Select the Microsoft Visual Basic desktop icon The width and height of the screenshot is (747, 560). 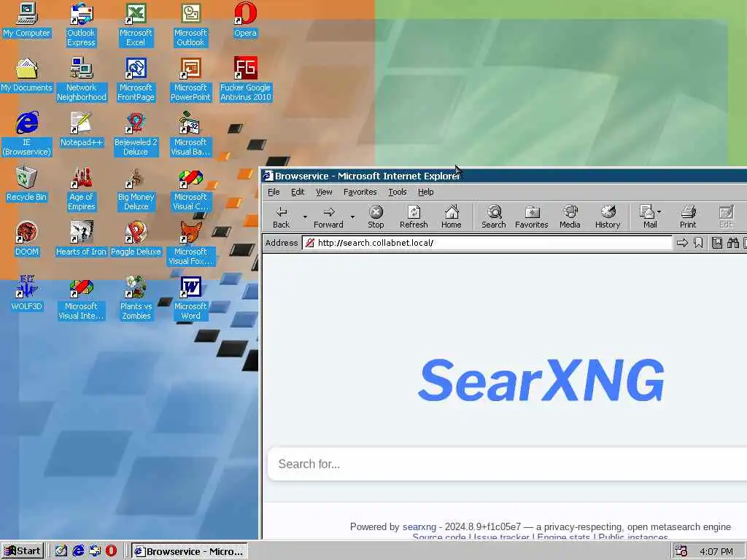190,134
